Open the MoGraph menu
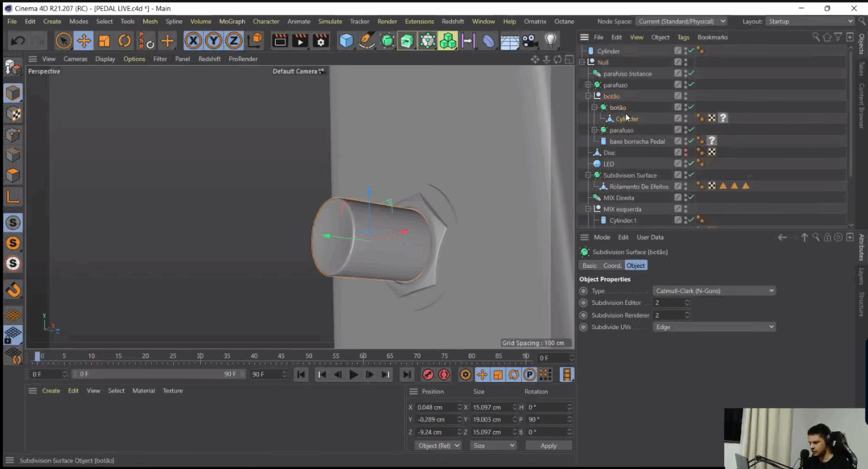The width and height of the screenshot is (868, 469). coord(231,21)
